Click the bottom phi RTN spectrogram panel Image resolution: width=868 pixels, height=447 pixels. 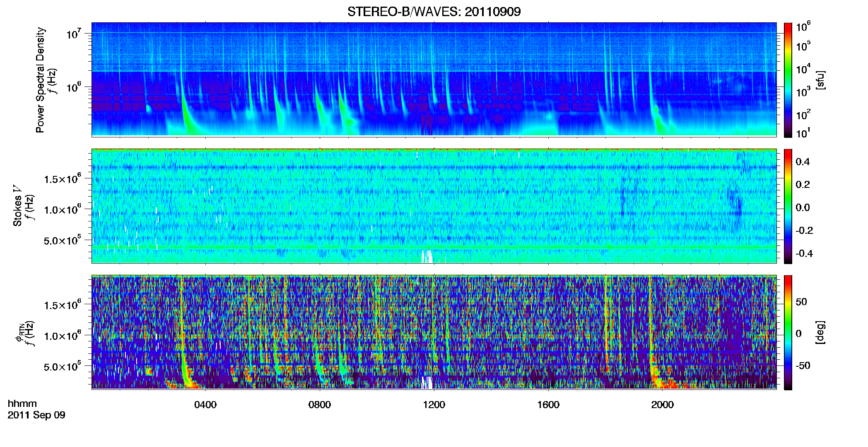(434, 332)
